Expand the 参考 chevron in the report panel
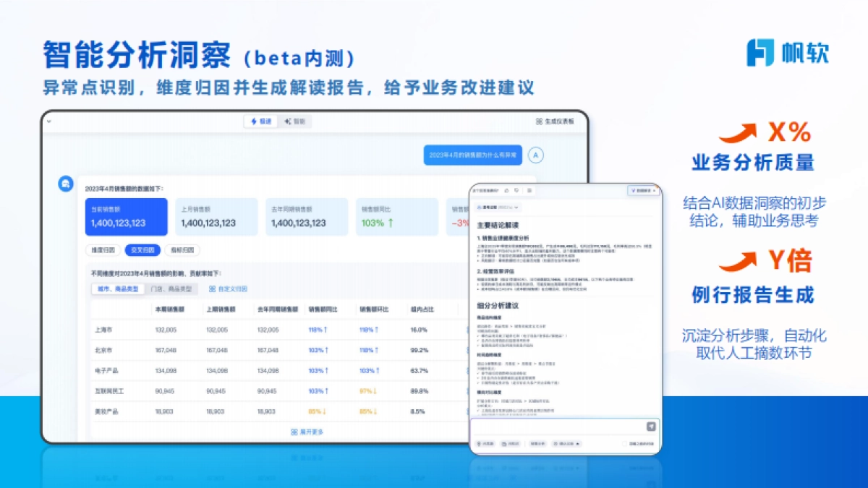The height and width of the screenshot is (488, 868). point(516,207)
